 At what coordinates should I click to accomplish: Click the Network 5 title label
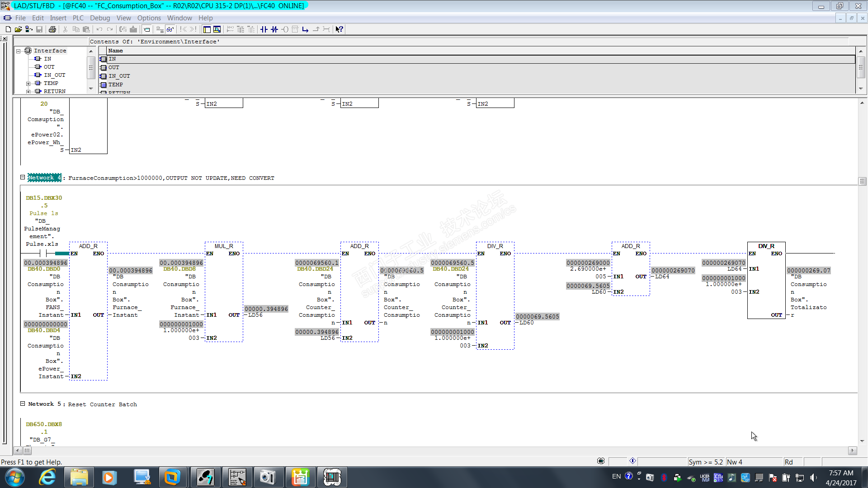pos(44,404)
